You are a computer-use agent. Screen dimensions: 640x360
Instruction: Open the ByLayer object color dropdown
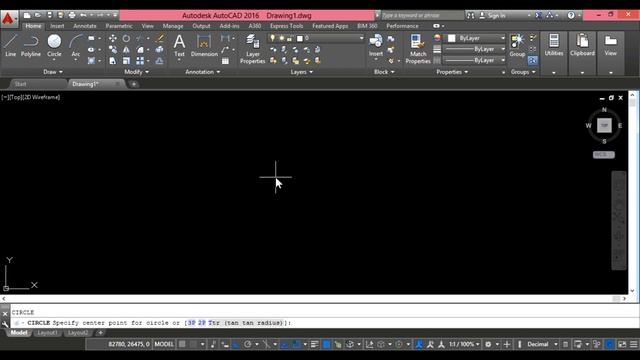pos(476,38)
